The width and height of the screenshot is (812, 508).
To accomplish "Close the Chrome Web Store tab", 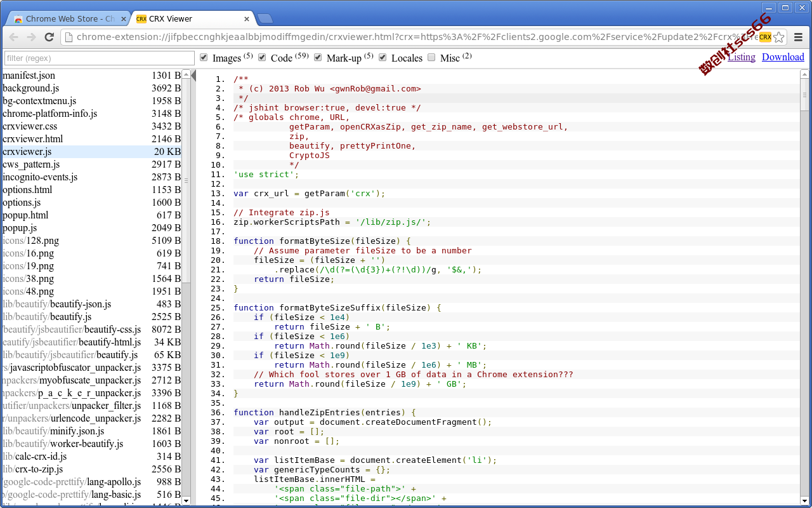I will pyautogui.click(x=124, y=19).
